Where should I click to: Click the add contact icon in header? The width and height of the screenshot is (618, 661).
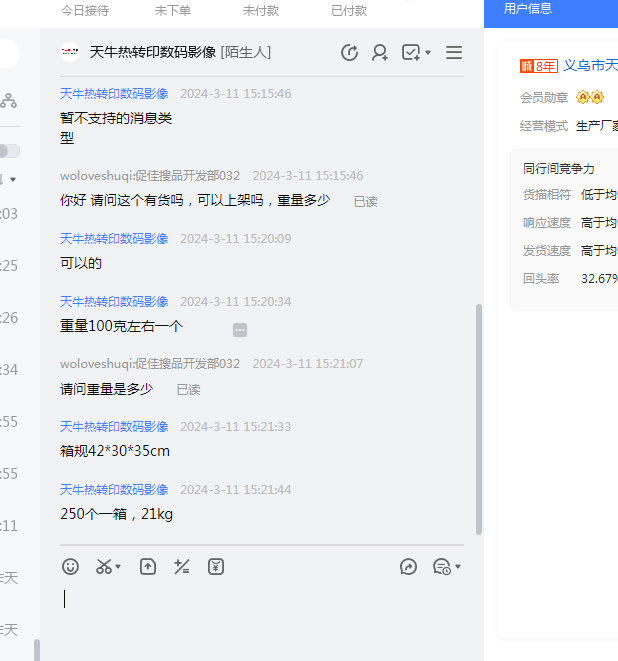click(x=380, y=53)
